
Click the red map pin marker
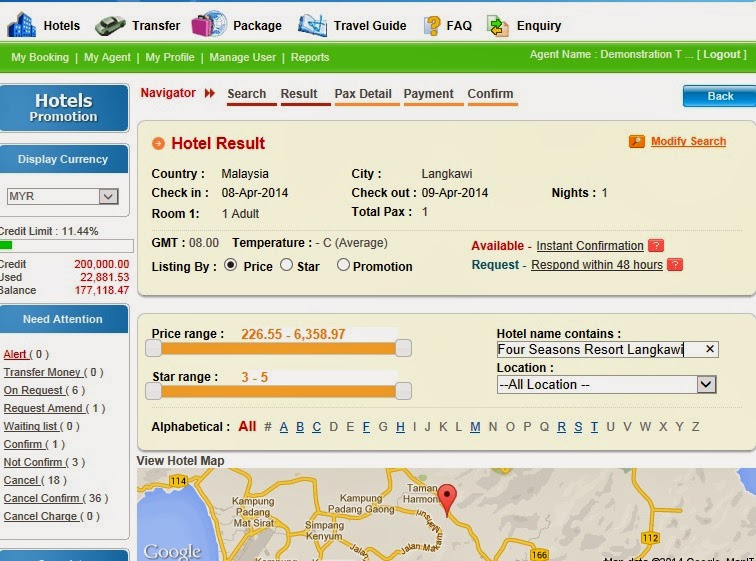click(x=447, y=500)
